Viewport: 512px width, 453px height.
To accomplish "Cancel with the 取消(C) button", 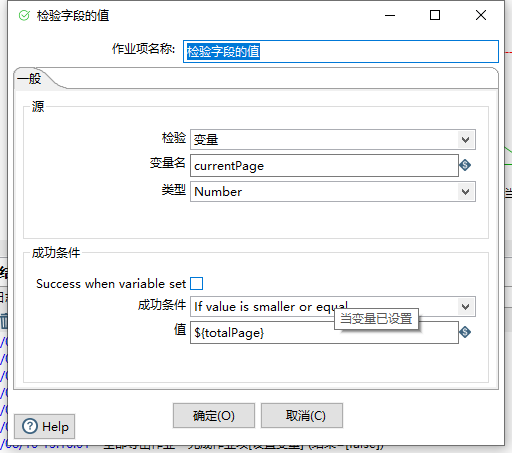I will coord(302,416).
